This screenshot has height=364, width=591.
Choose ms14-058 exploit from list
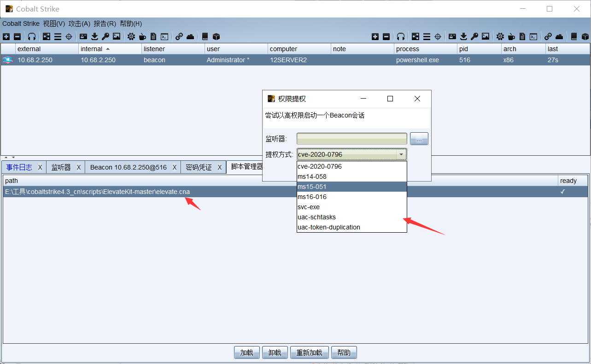tap(352, 176)
